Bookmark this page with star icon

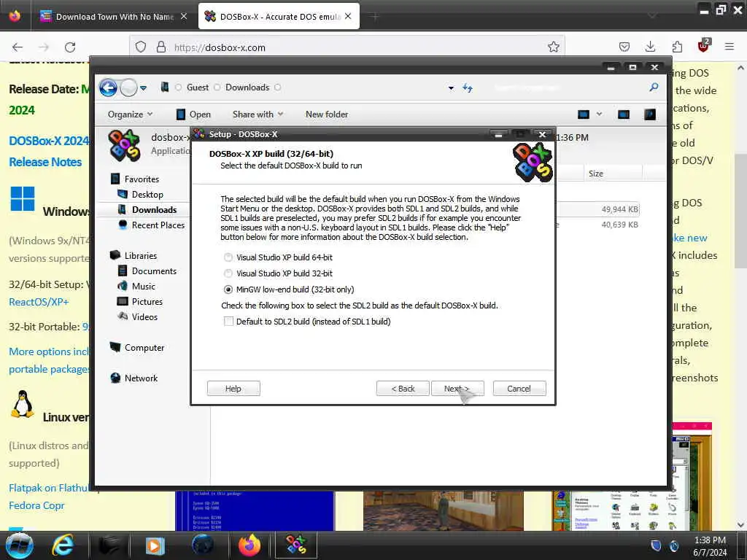click(x=553, y=47)
